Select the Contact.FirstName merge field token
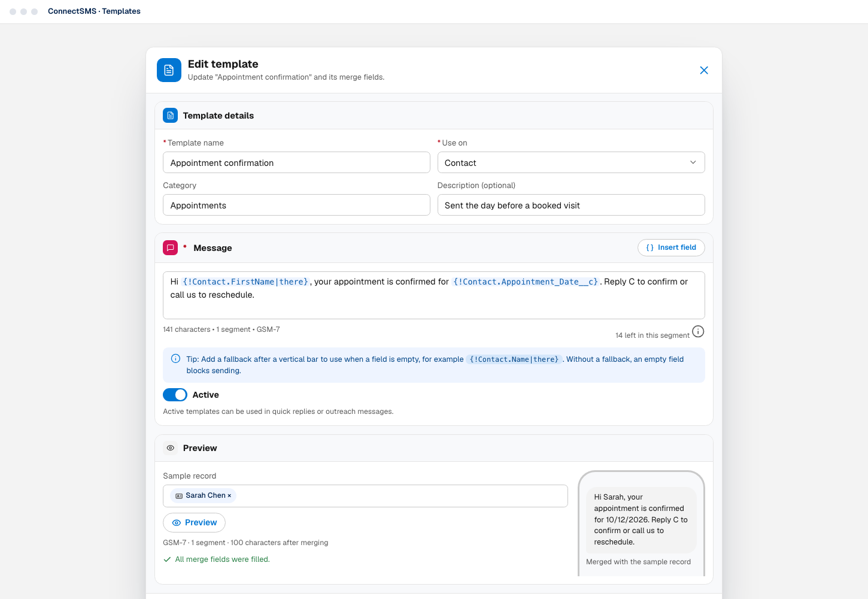The image size is (868, 599). [x=245, y=282]
